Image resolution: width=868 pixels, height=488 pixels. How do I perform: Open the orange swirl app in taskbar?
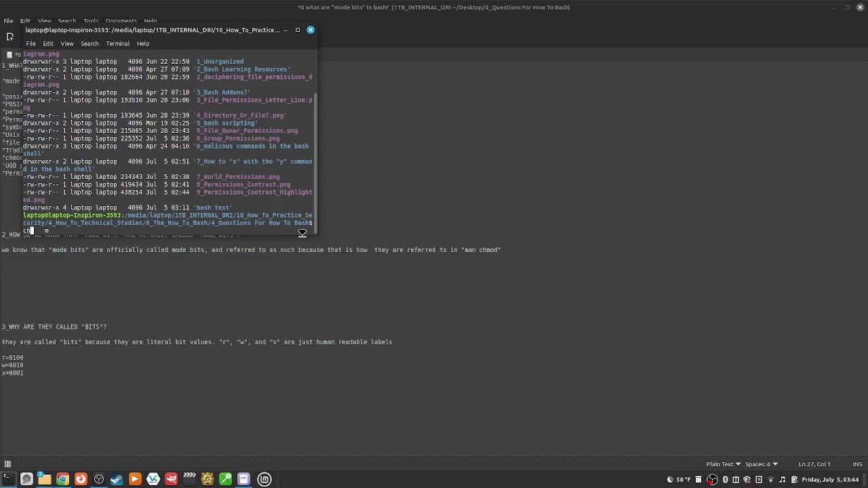tap(81, 479)
